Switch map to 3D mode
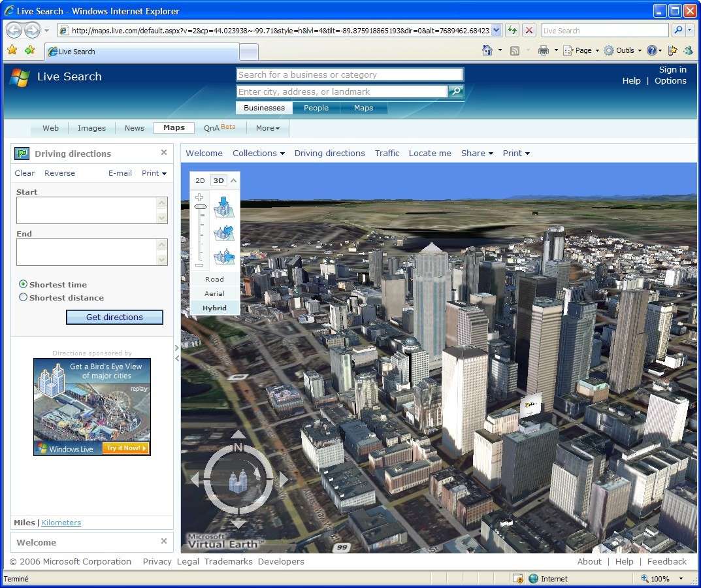The image size is (701, 588). 219,181
